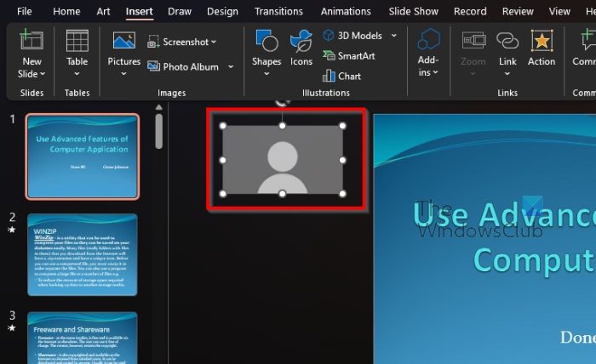Click the cameo right middle handle
Image resolution: width=596 pixels, height=364 pixels.
click(342, 160)
